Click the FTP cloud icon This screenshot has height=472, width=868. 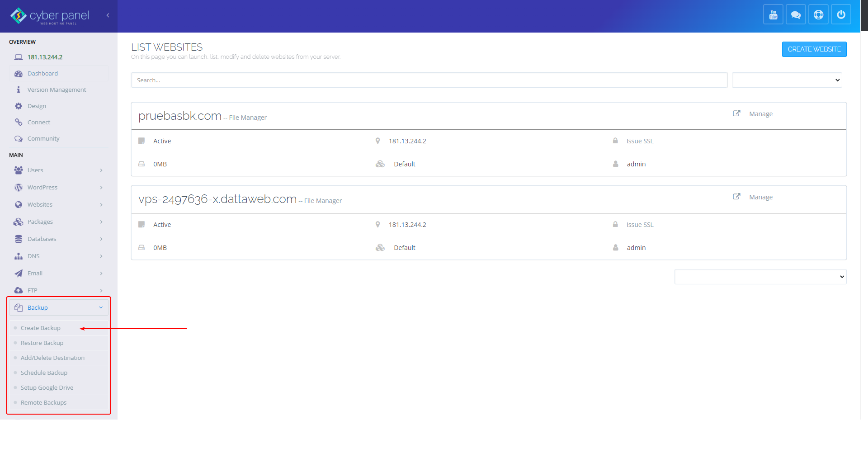[19, 291]
